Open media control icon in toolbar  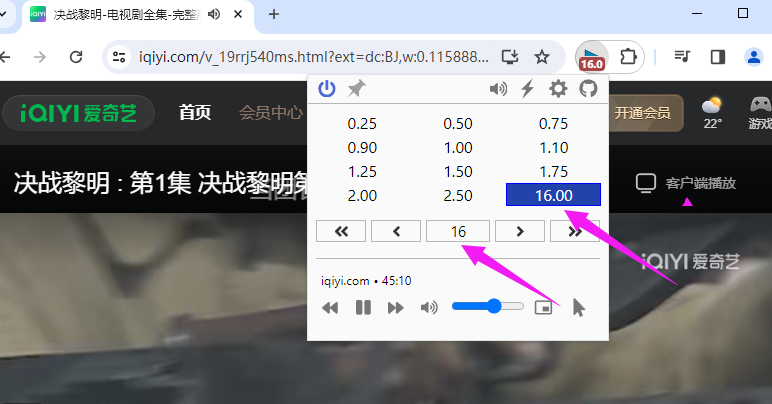pos(682,57)
